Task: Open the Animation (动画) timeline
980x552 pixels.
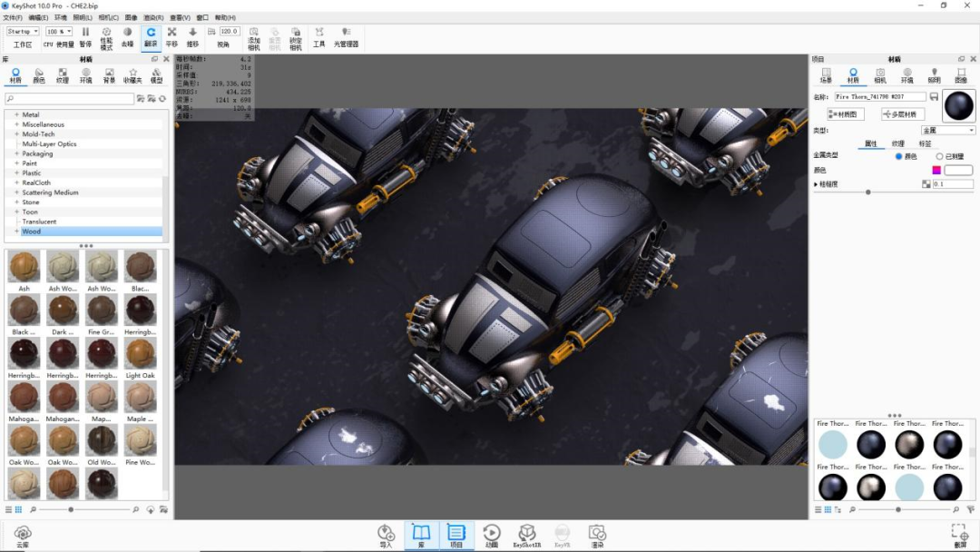Action: point(492,537)
